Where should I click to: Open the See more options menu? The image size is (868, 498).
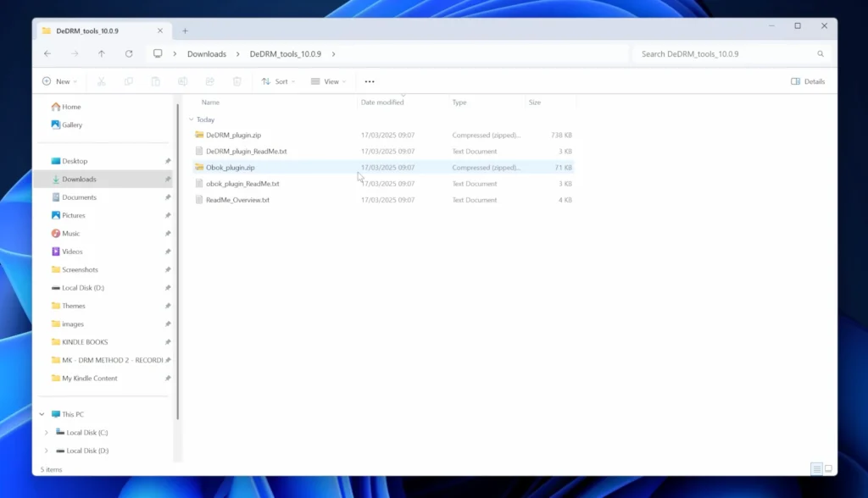370,81
